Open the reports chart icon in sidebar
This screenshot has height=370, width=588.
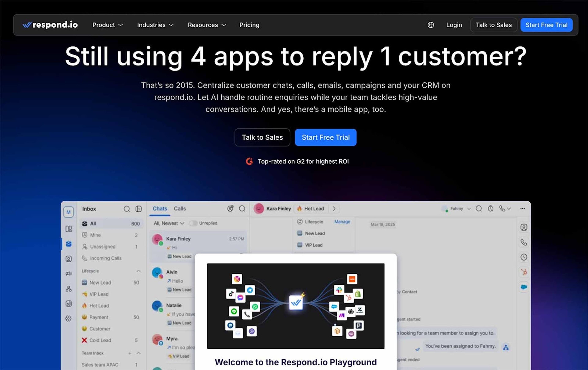[x=69, y=303]
